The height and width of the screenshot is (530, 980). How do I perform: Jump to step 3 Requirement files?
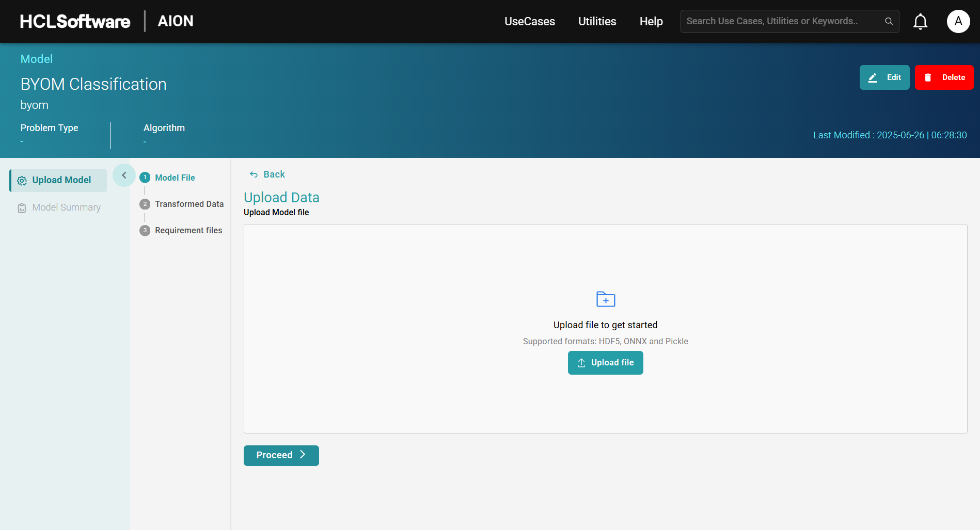point(188,230)
